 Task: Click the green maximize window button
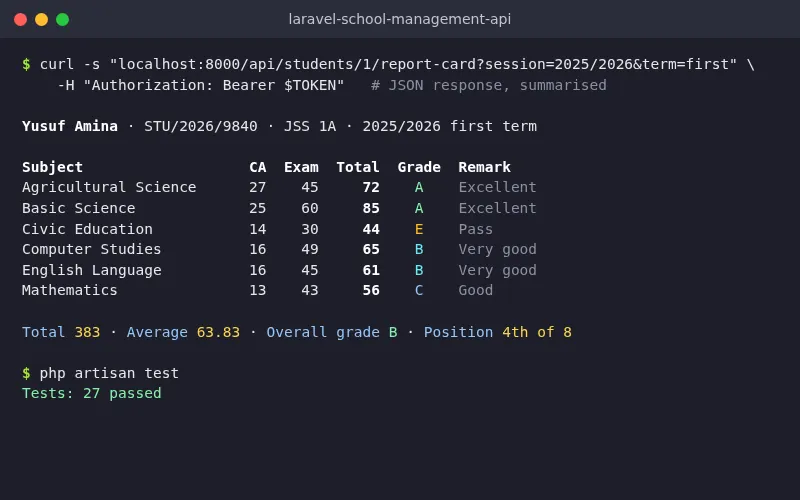[62, 19]
